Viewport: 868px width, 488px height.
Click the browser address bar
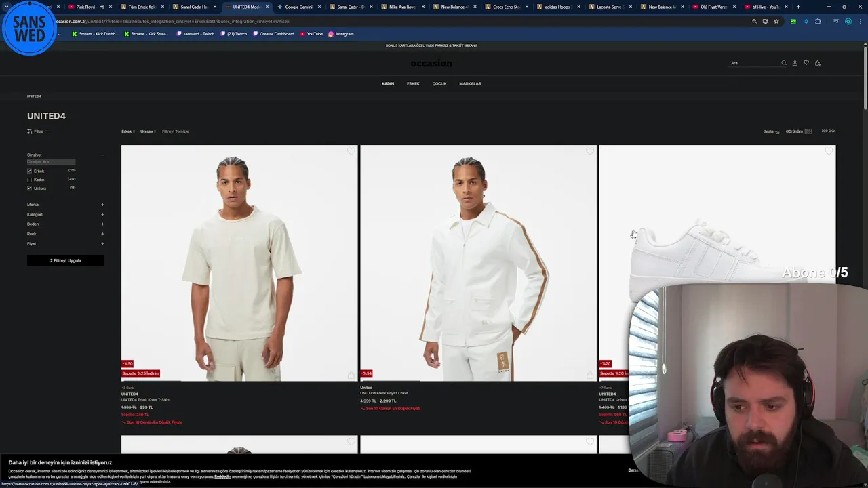[x=400, y=21]
